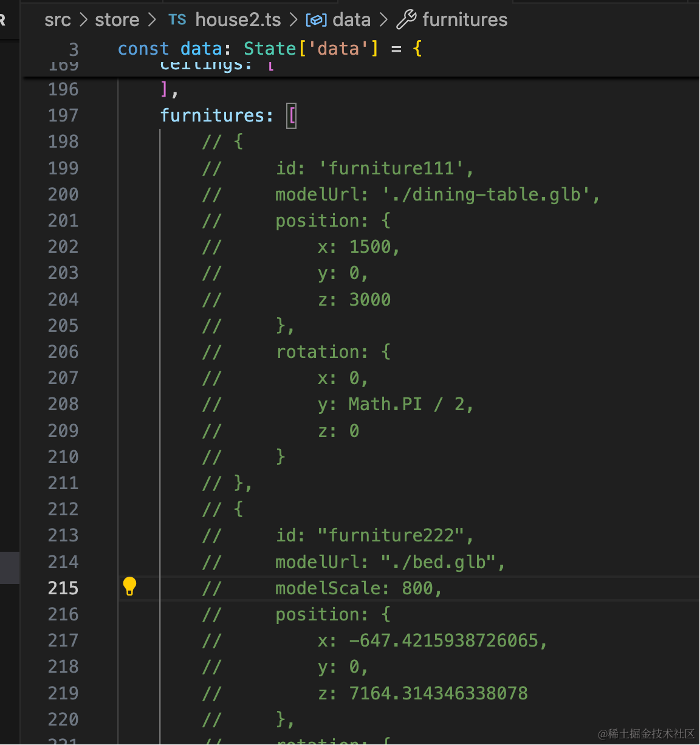700x745 pixels.
Task: Click the value 7164.314346338078
Action: (x=439, y=693)
